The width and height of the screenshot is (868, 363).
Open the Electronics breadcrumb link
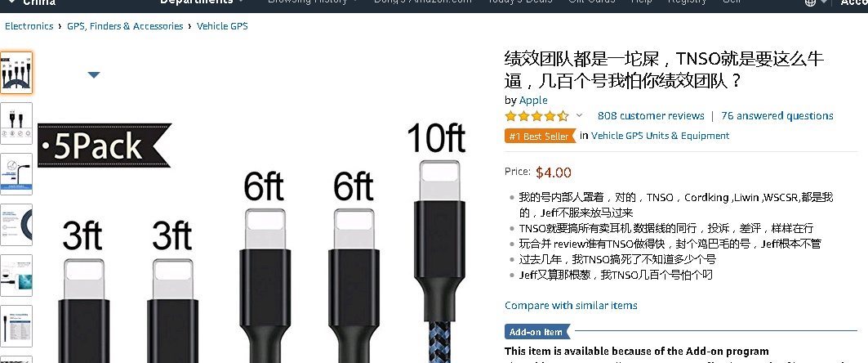coord(29,26)
